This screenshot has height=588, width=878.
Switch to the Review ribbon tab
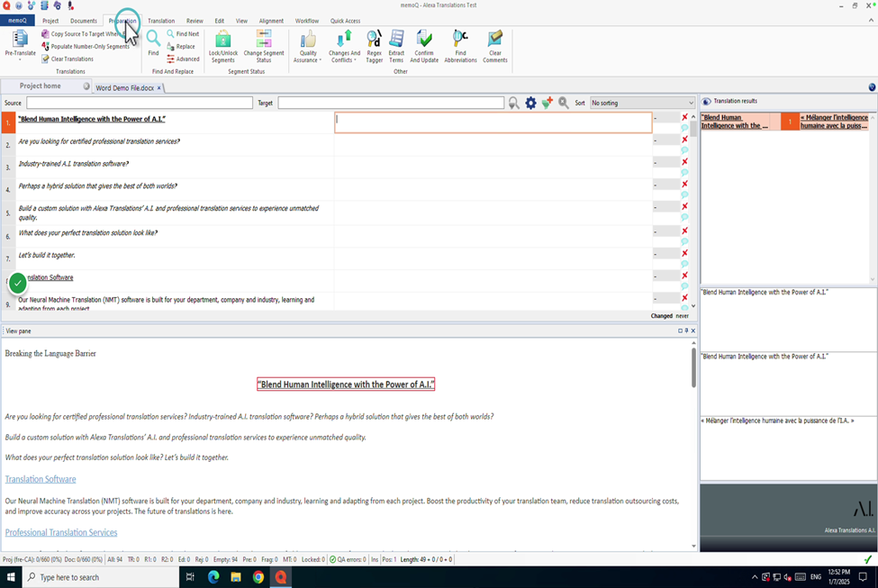point(195,21)
